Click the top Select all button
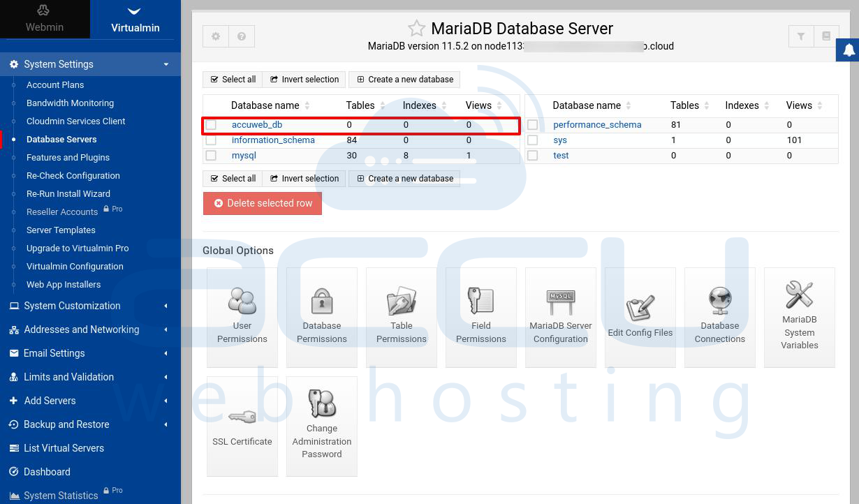 pyautogui.click(x=233, y=80)
